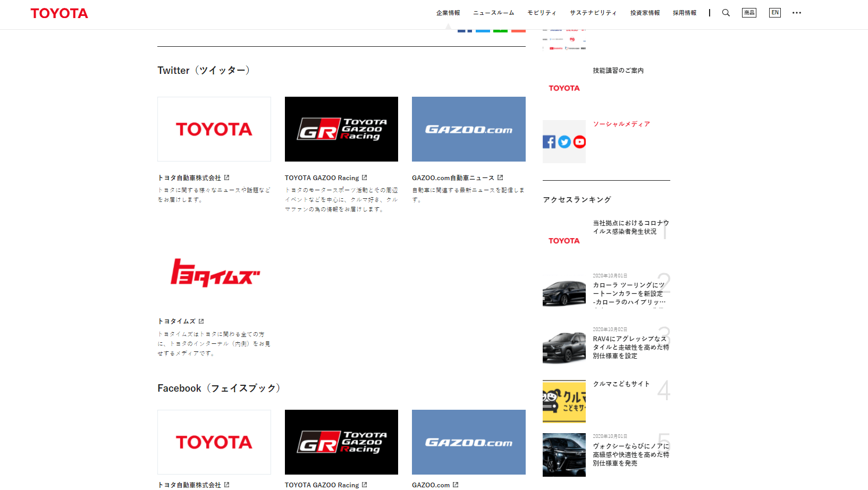Click Facebook icon in social media thumbnail
This screenshot has width=868, height=490.
549,142
